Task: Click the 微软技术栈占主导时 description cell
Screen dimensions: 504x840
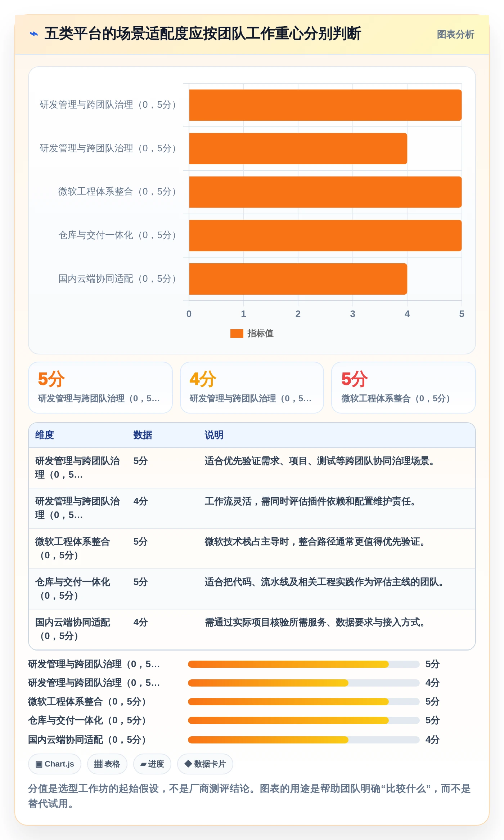Action: (x=315, y=542)
